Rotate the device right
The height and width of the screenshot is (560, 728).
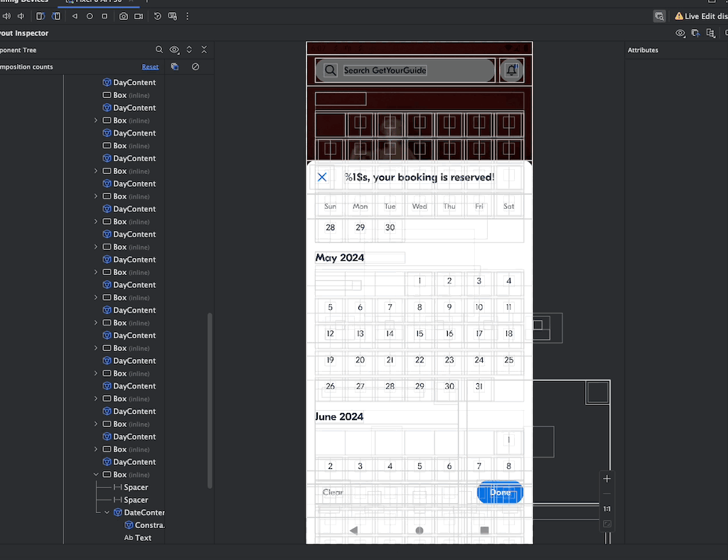[56, 16]
